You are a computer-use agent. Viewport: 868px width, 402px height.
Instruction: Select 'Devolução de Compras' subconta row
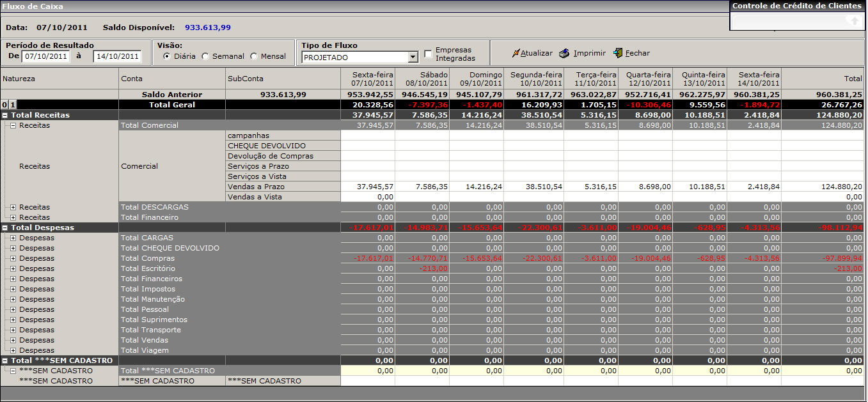[283, 156]
